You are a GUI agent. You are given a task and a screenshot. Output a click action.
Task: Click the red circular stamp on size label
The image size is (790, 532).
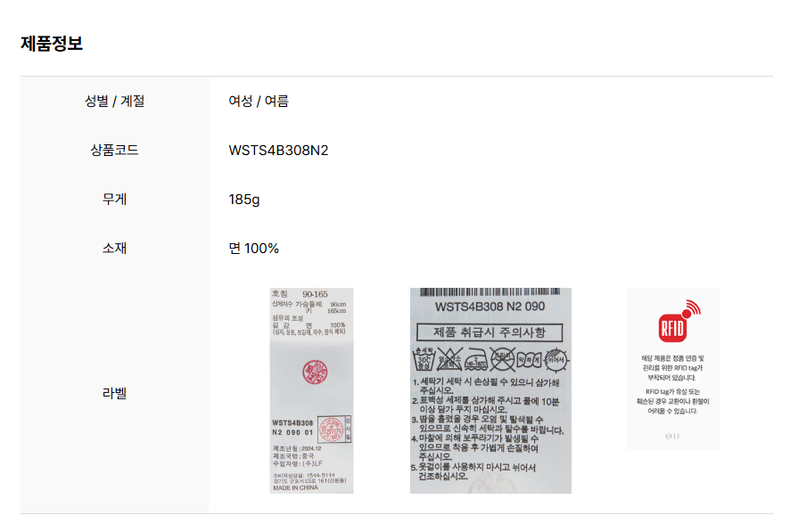tap(315, 372)
